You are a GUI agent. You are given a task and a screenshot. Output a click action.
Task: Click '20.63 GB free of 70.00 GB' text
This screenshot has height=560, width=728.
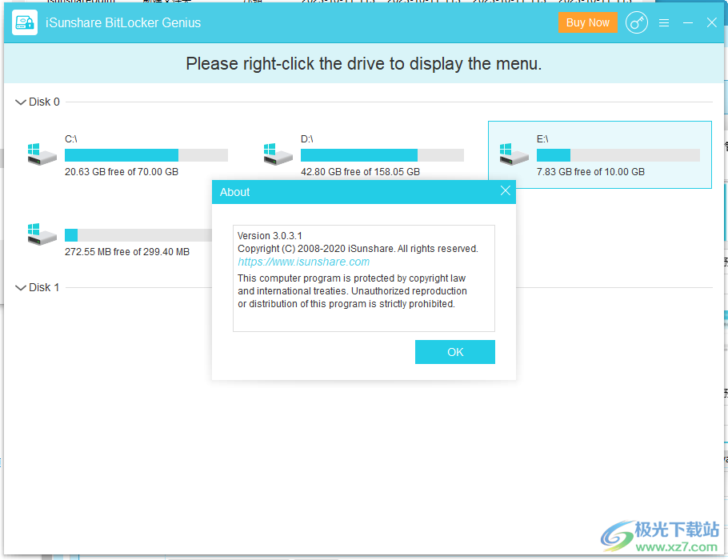point(122,172)
